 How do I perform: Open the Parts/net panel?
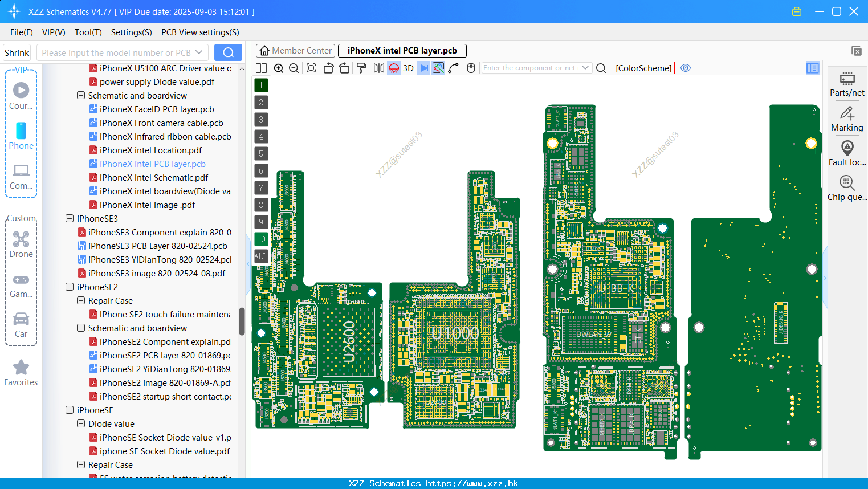[847, 84]
